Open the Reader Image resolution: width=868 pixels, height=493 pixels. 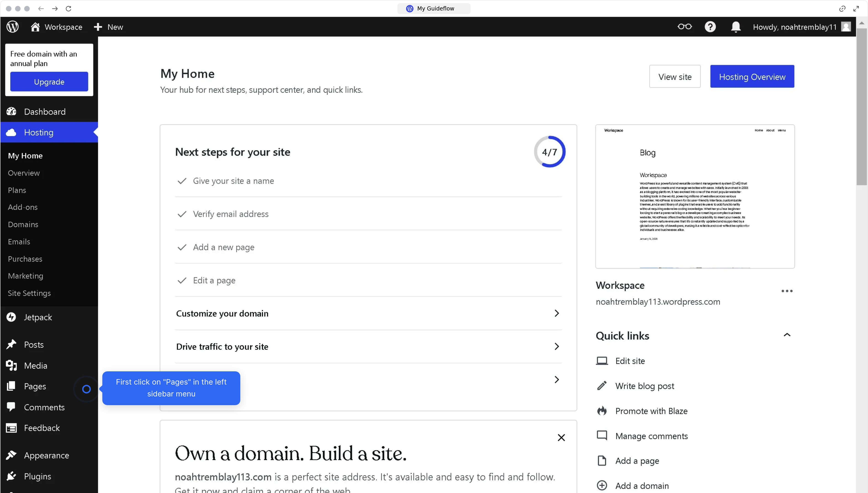(x=684, y=26)
